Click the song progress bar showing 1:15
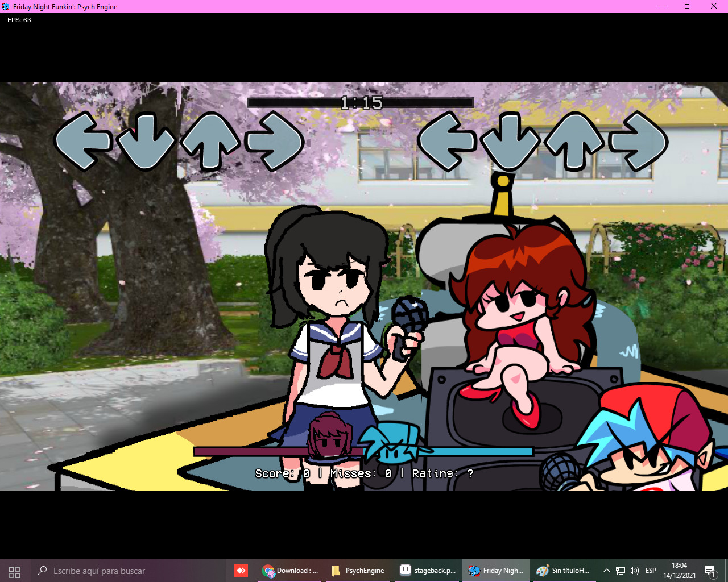This screenshot has height=582, width=728. 361,102
